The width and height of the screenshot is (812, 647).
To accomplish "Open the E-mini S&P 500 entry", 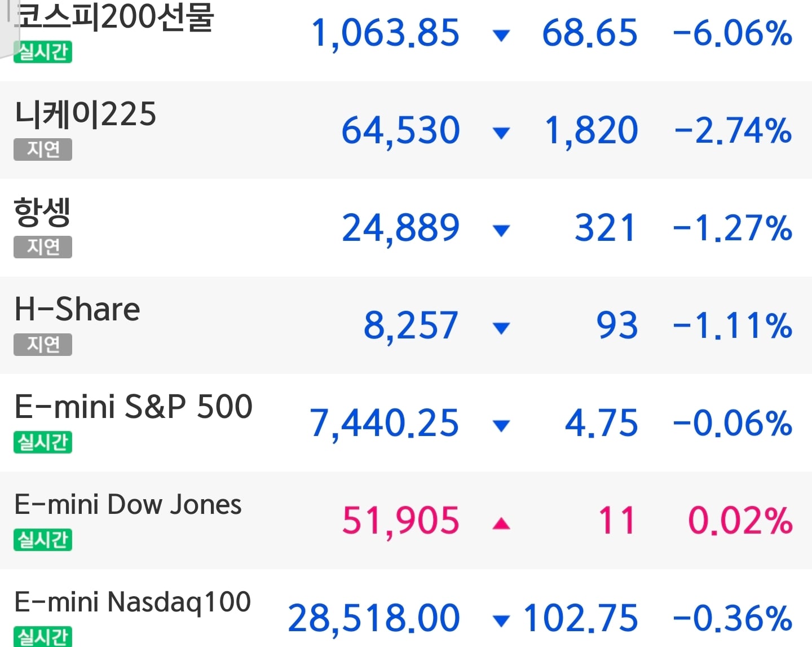I will pos(406,422).
